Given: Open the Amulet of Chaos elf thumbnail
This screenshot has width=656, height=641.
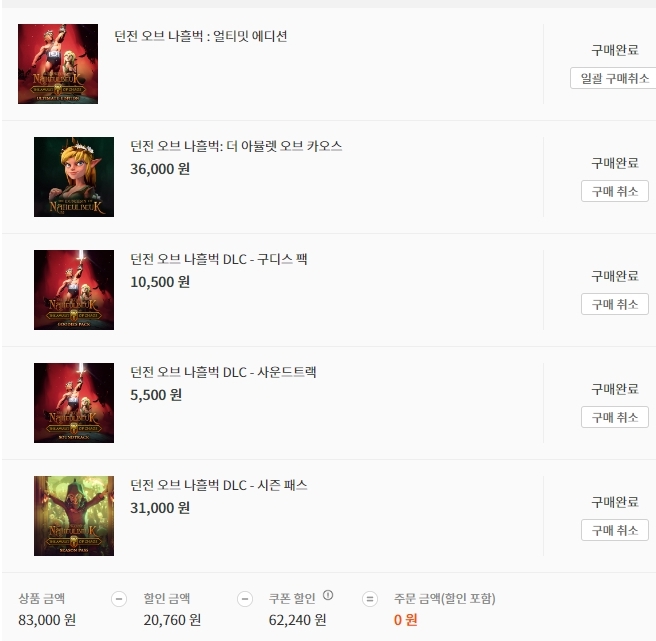Looking at the screenshot, I should (74, 177).
